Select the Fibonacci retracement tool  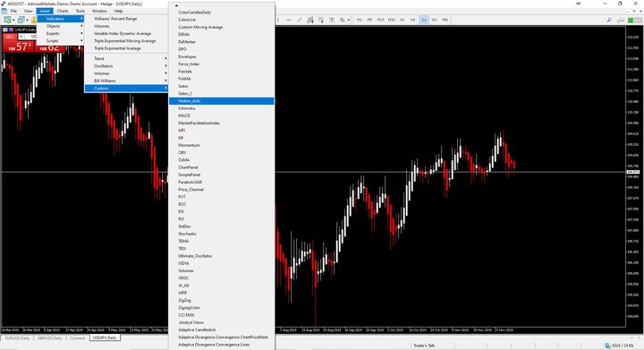[321, 20]
